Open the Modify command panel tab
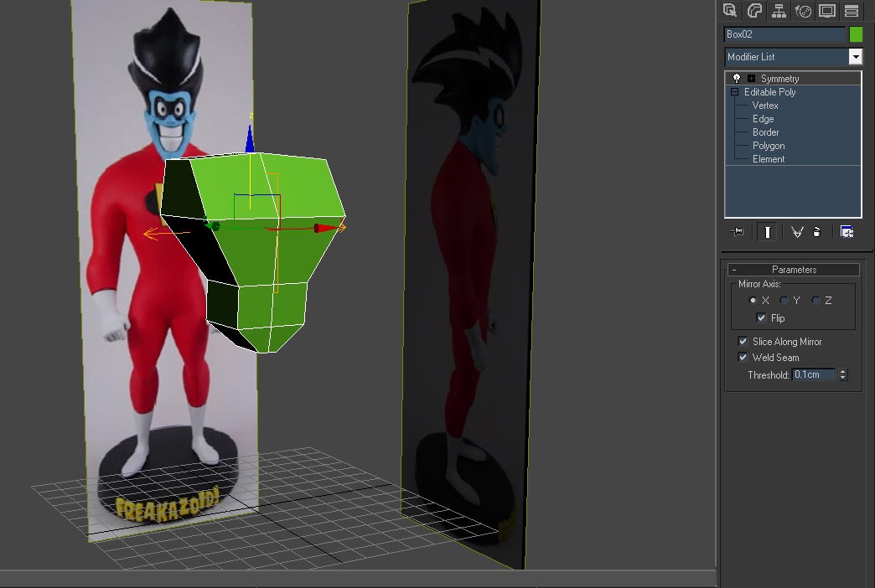Image resolution: width=875 pixels, height=588 pixels. click(754, 11)
